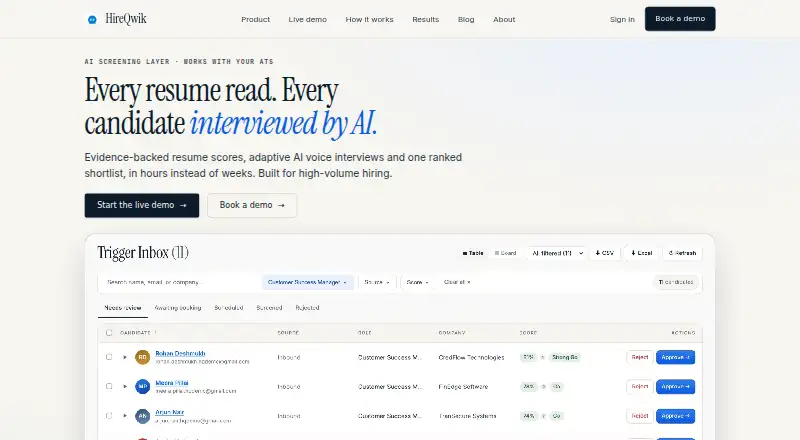Open the Screened tab
The image size is (800, 440).
pyautogui.click(x=269, y=308)
